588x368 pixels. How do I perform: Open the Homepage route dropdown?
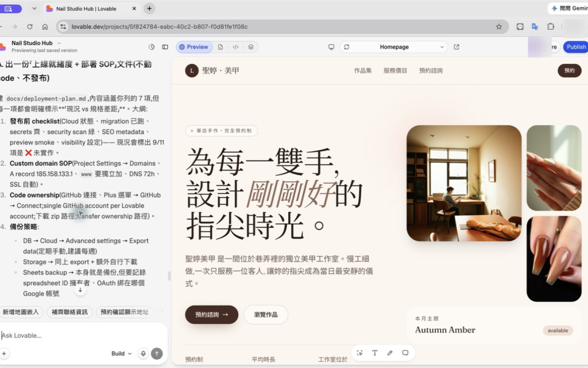pyautogui.click(x=394, y=47)
